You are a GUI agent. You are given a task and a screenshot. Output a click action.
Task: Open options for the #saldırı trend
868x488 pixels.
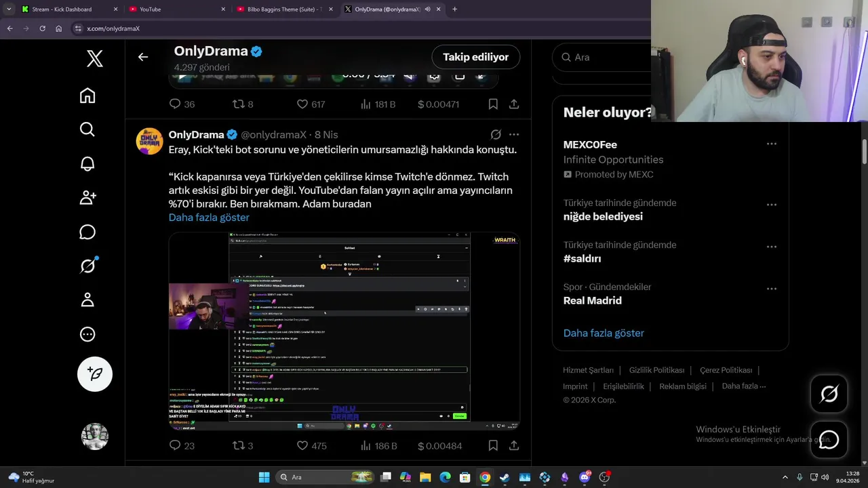tap(772, 247)
